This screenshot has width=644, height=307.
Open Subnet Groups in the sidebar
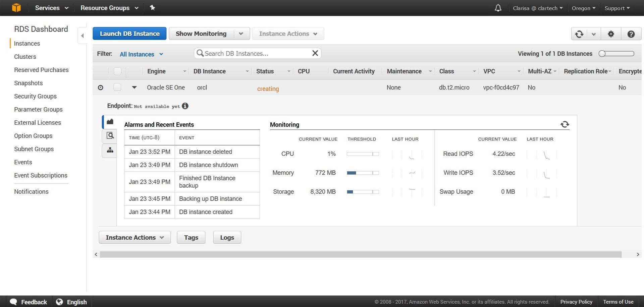(x=34, y=149)
